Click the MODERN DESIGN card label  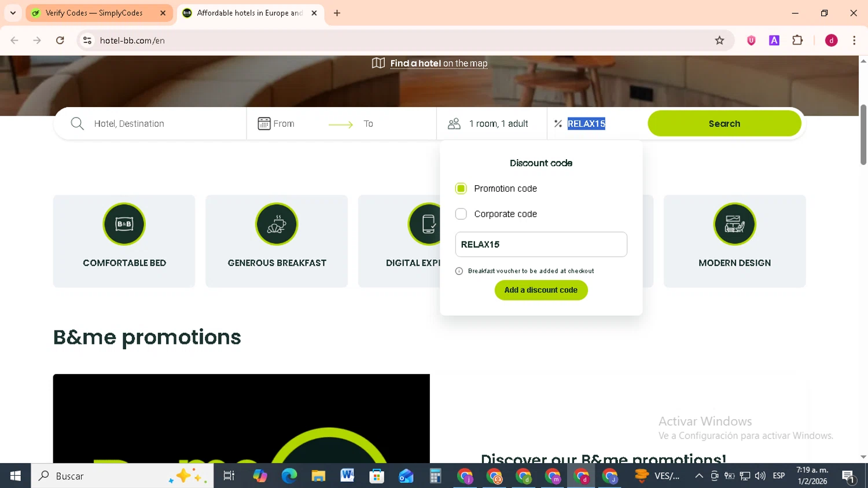734,263
